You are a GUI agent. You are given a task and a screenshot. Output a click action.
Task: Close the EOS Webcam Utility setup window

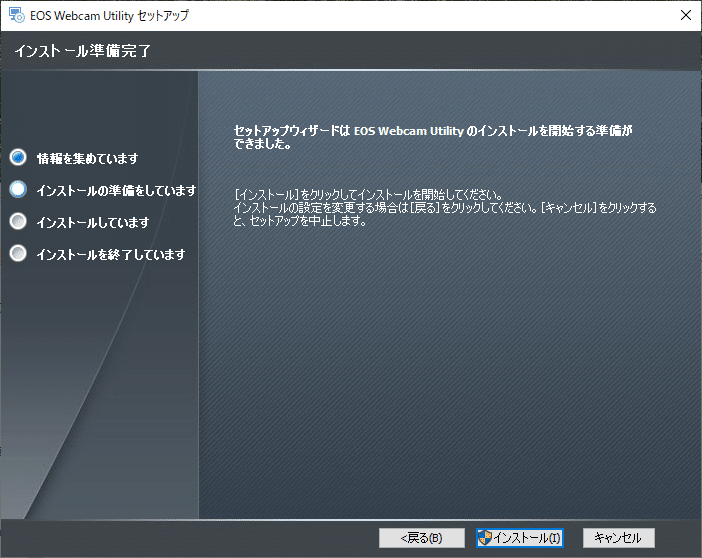point(685,15)
